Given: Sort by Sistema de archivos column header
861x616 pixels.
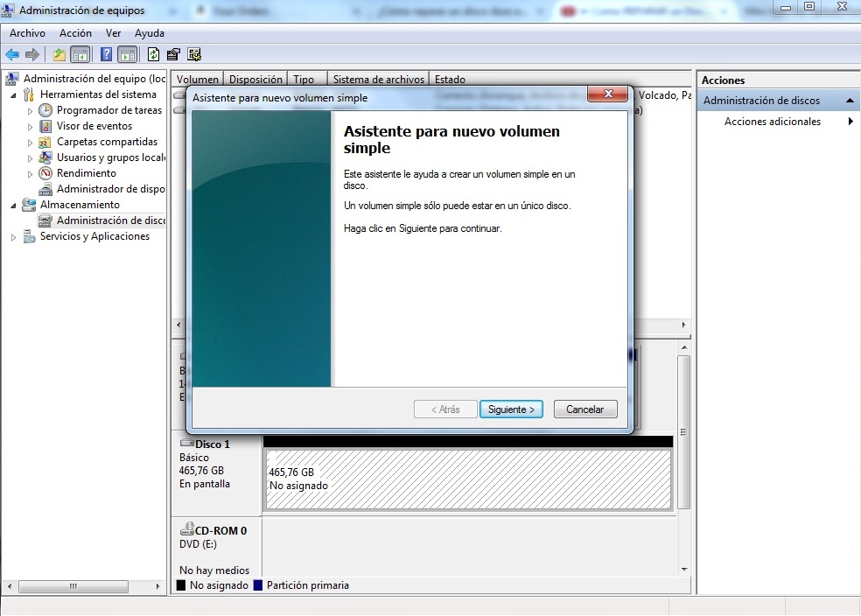Looking at the screenshot, I should tap(379, 79).
